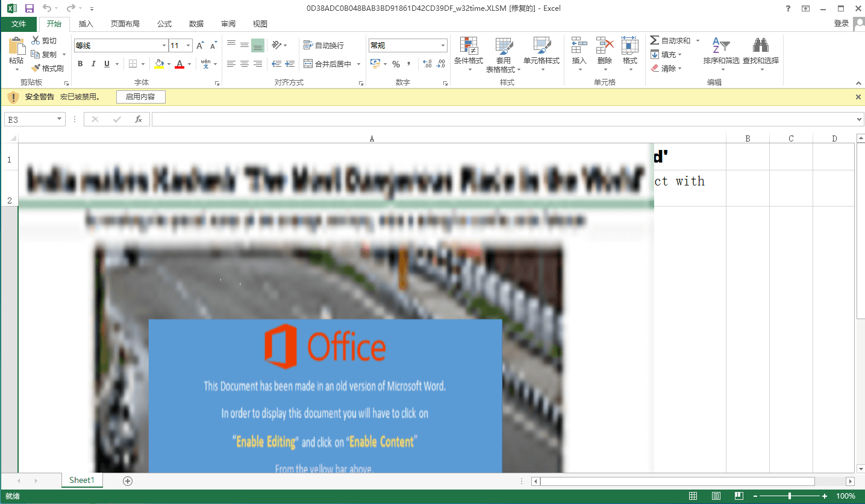This screenshot has height=504, width=865.
Task: Click the comma style icon
Action: (409, 64)
